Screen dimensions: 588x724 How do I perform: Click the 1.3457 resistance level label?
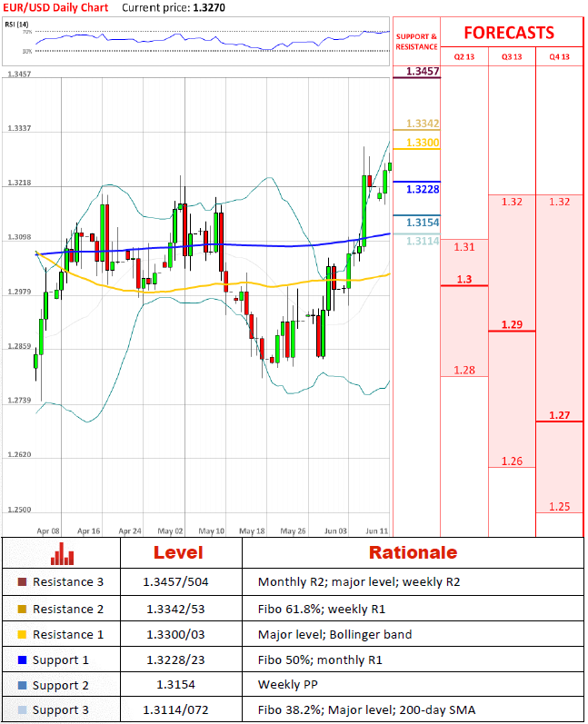423,71
